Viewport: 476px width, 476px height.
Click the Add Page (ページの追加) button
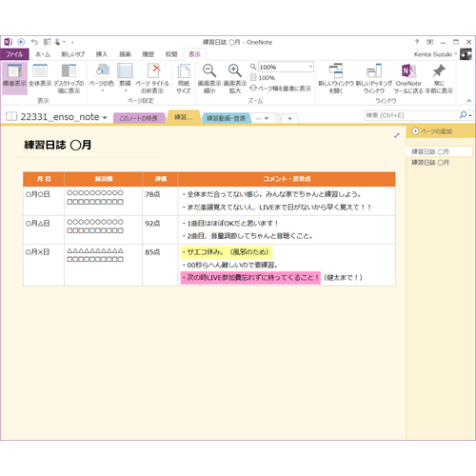point(432,131)
